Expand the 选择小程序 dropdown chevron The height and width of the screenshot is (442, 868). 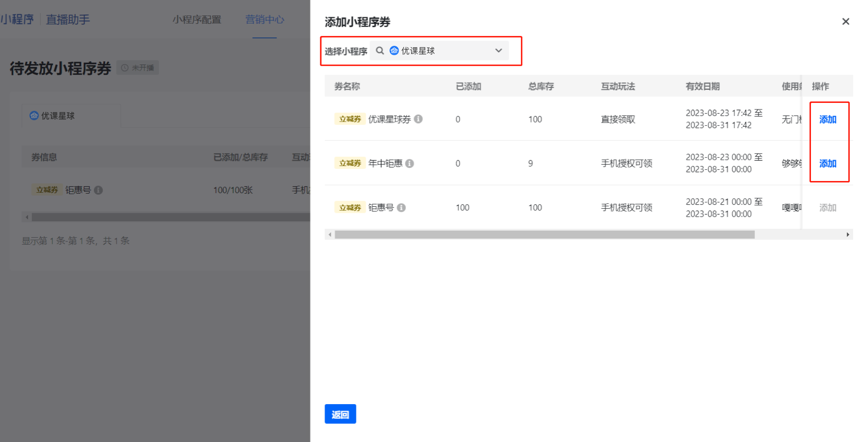click(499, 51)
